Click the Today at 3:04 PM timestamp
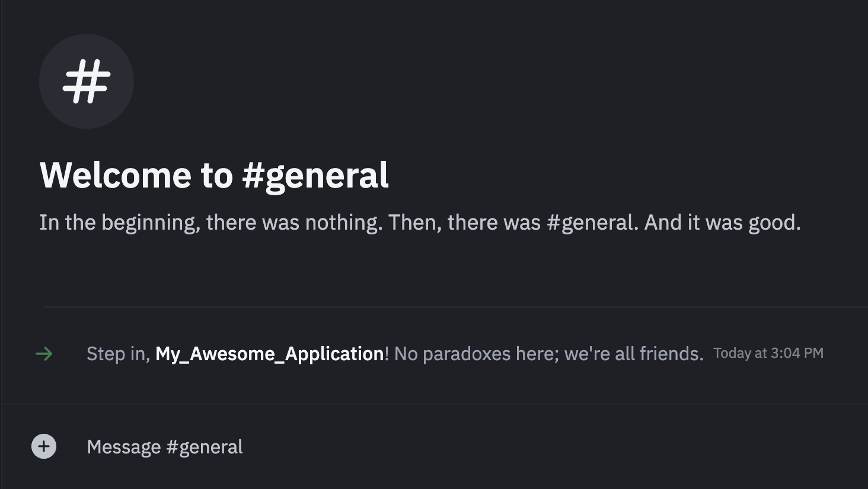This screenshot has width=868, height=489. click(768, 353)
